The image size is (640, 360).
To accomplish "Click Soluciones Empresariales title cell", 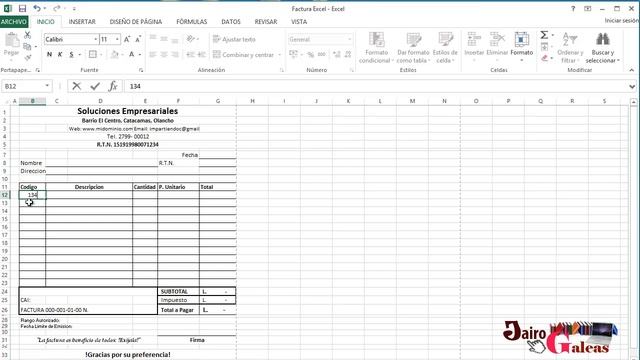I will pos(127,111).
